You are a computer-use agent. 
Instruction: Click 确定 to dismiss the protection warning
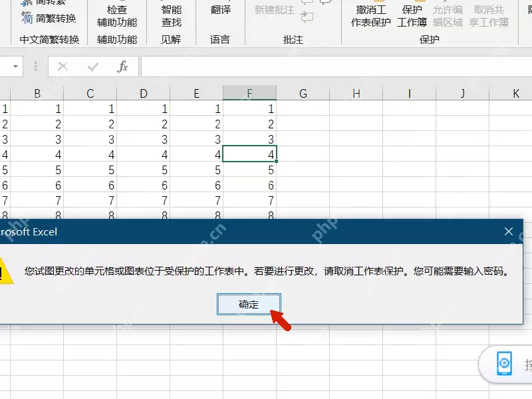[249, 305]
